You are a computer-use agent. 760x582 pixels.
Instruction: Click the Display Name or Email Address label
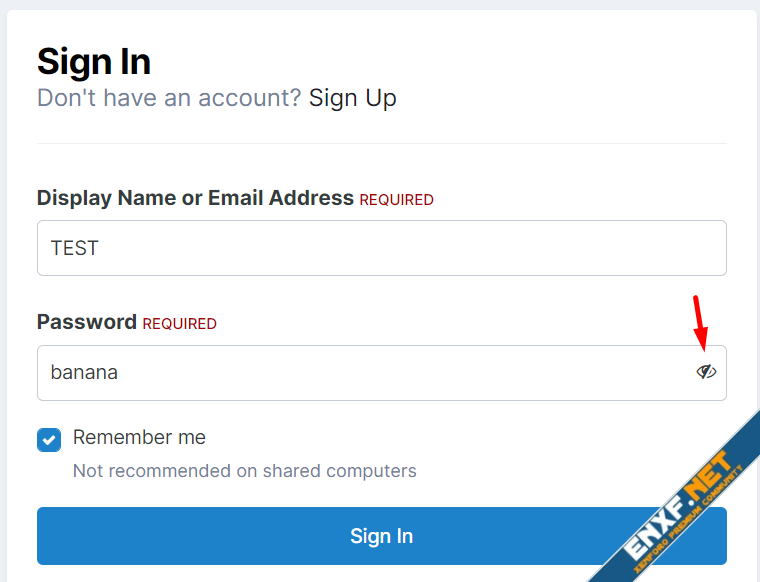tap(195, 198)
